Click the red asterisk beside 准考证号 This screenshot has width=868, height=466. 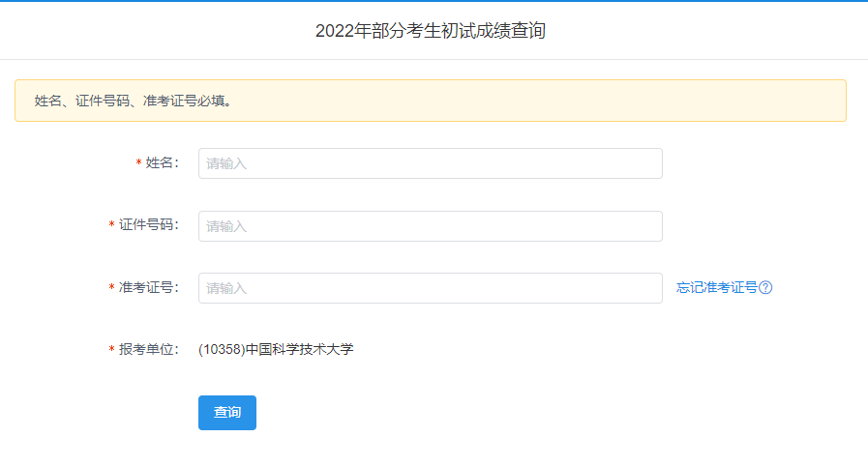tap(112, 288)
